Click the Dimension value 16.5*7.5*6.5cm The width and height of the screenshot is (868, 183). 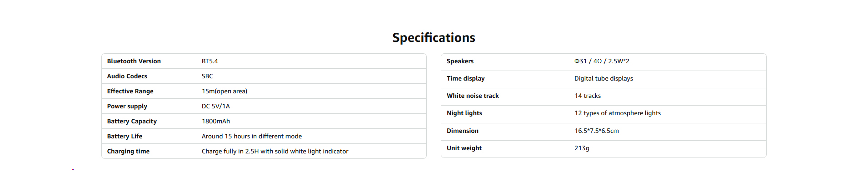[596, 131]
